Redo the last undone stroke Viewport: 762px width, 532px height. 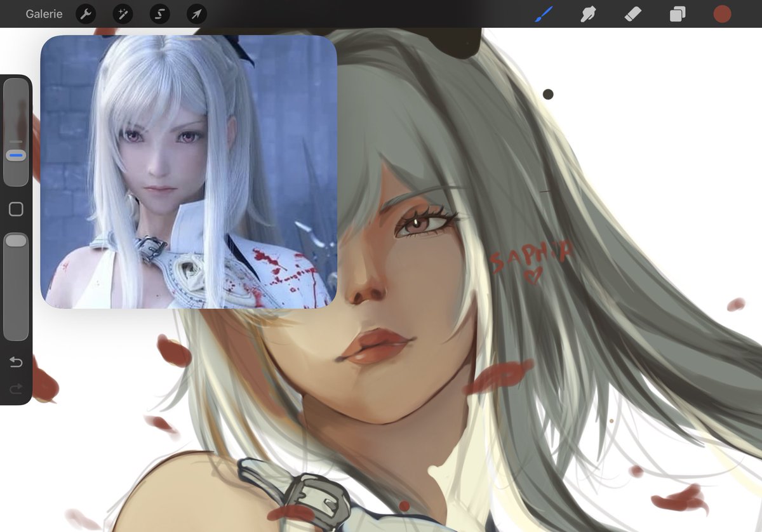click(x=16, y=388)
